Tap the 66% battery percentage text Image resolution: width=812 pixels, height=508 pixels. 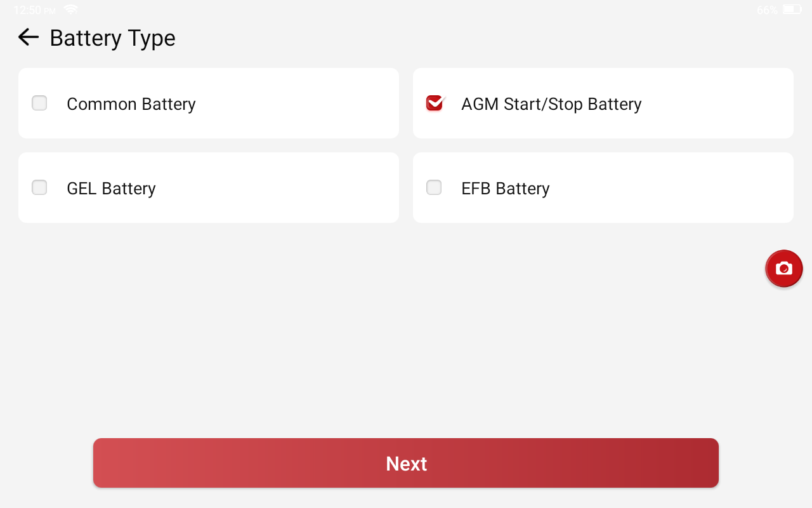click(767, 10)
